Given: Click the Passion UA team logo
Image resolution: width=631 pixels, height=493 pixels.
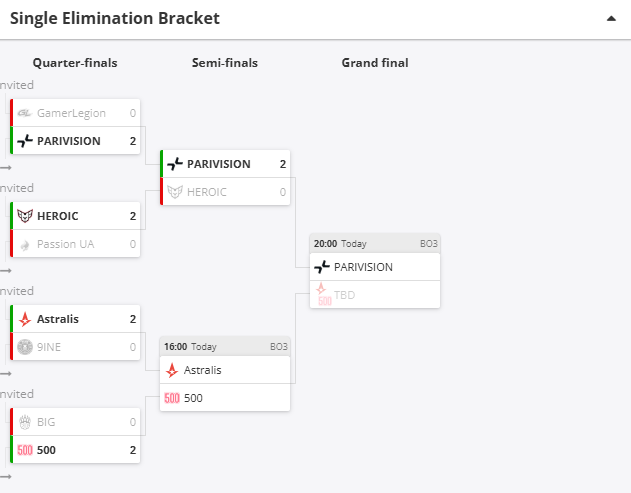Looking at the screenshot, I should click(x=25, y=244).
